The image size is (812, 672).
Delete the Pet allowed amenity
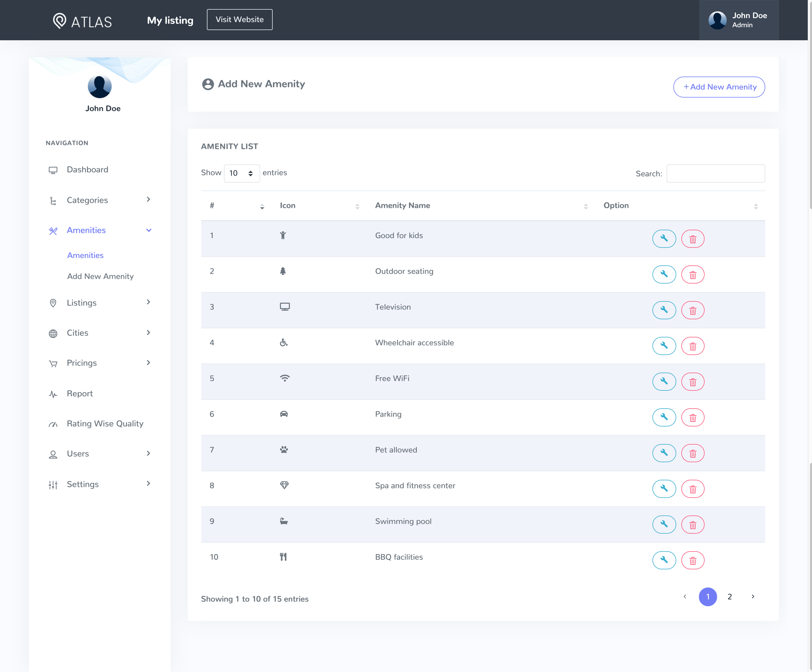(692, 453)
